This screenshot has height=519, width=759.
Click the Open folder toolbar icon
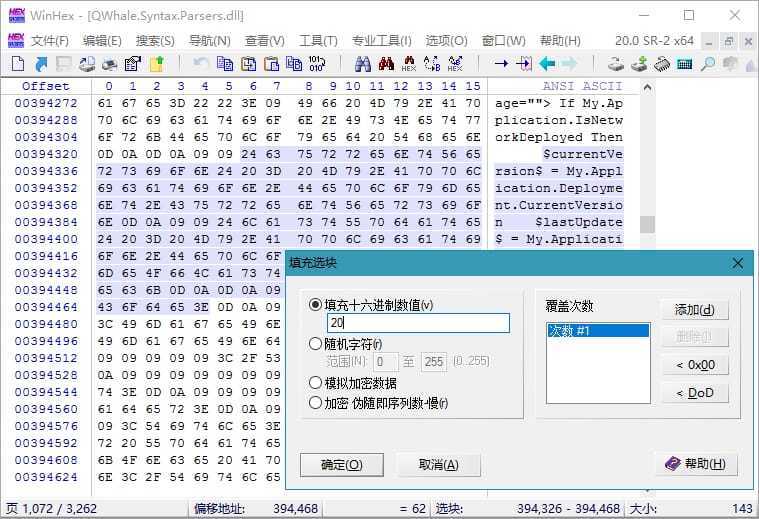point(156,63)
